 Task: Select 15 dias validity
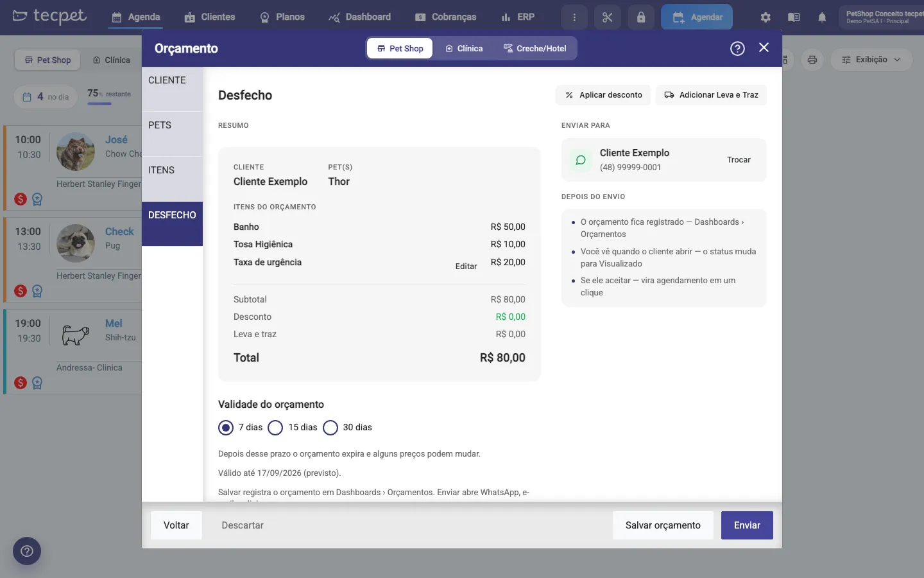point(275,428)
